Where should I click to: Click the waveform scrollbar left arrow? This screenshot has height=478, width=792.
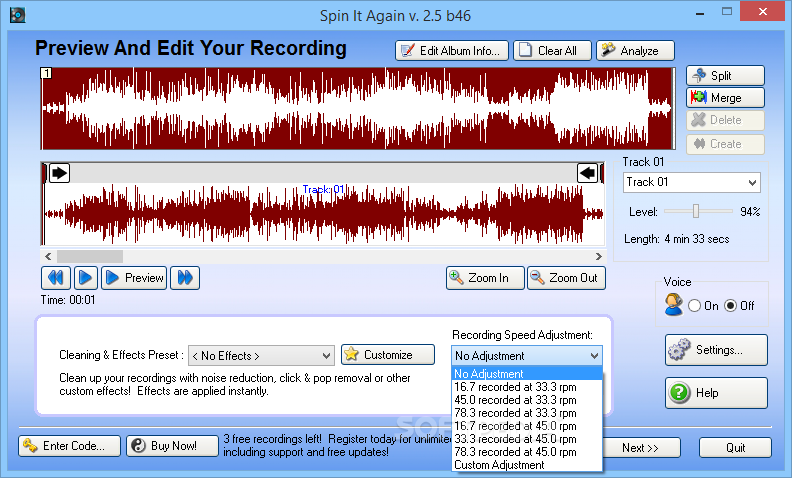pos(48,256)
